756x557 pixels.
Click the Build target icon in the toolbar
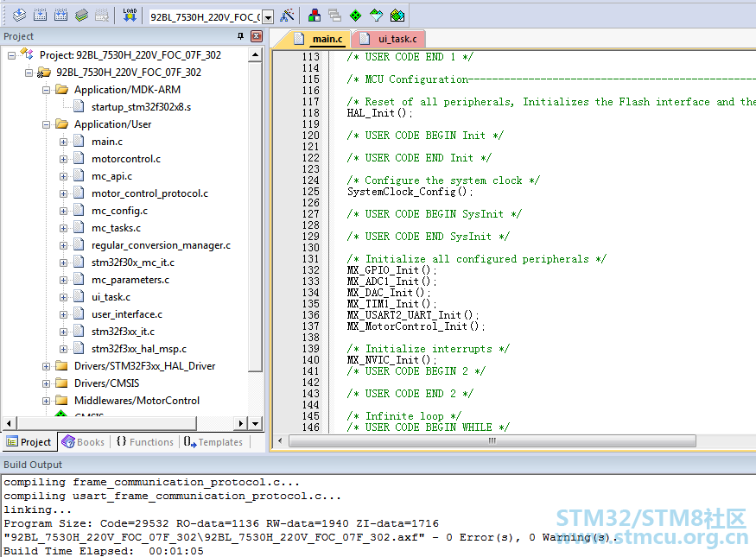click(x=40, y=16)
